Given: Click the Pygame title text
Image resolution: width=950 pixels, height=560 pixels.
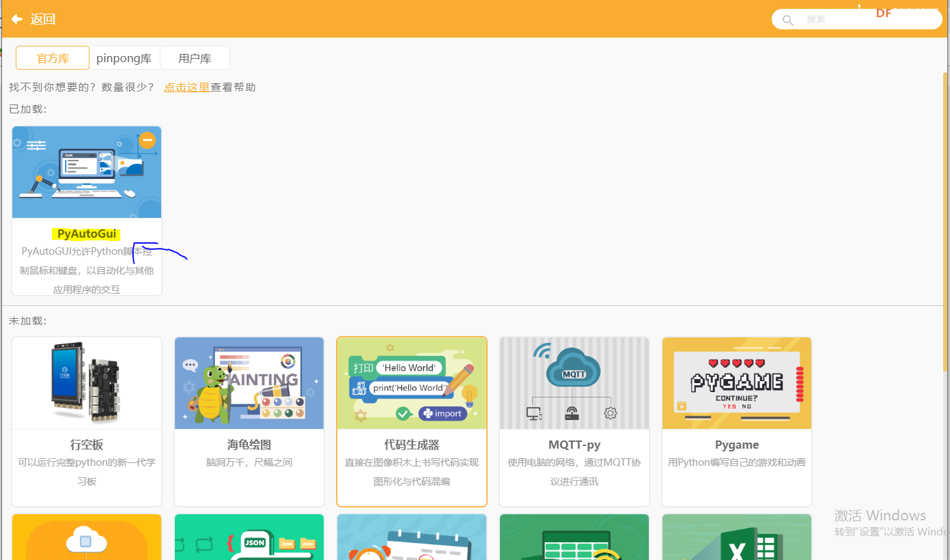Looking at the screenshot, I should pos(737,445).
